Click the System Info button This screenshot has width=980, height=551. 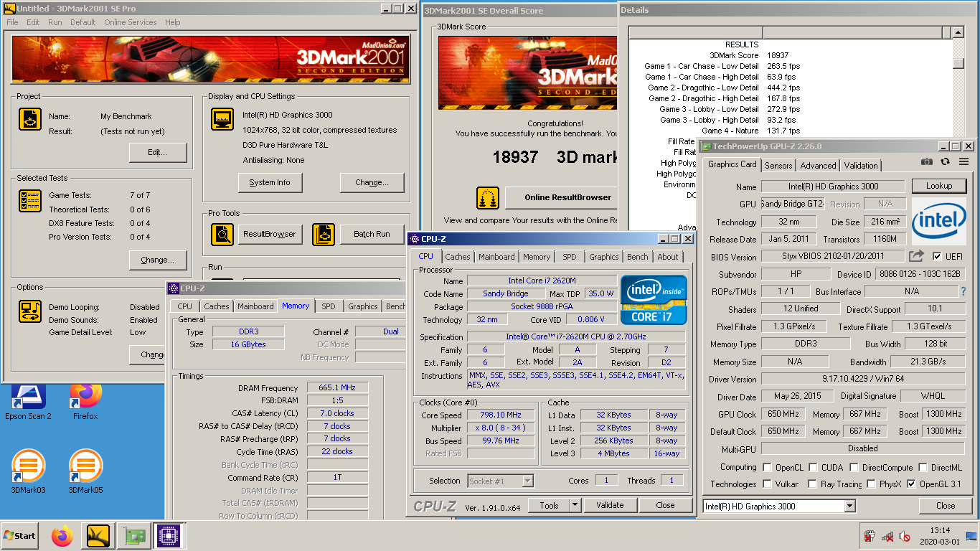tap(270, 182)
